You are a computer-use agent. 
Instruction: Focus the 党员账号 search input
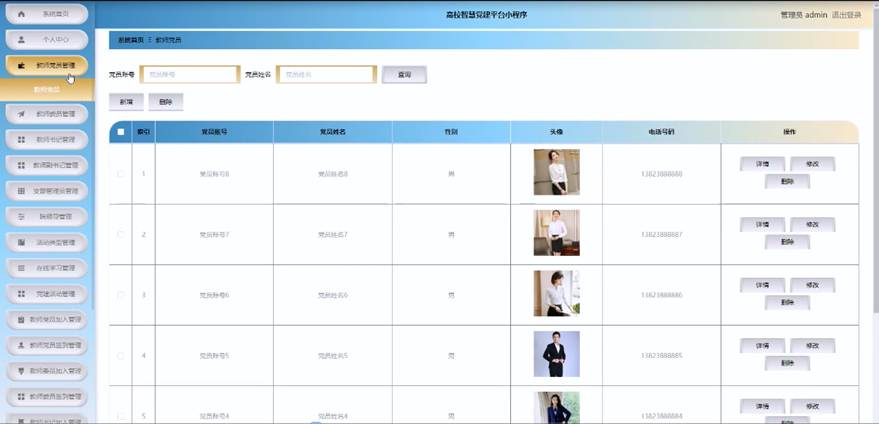coord(190,75)
